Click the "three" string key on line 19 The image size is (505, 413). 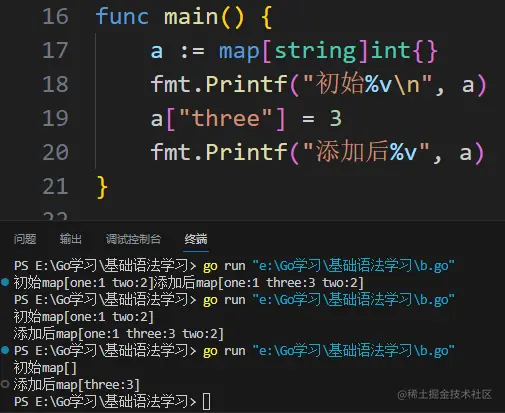pos(225,118)
